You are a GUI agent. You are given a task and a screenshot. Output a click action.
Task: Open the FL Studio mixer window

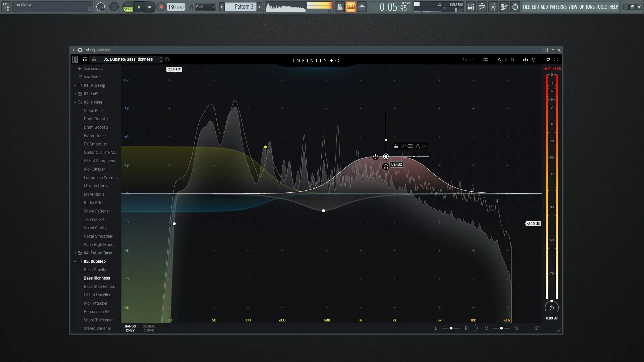tap(493, 7)
